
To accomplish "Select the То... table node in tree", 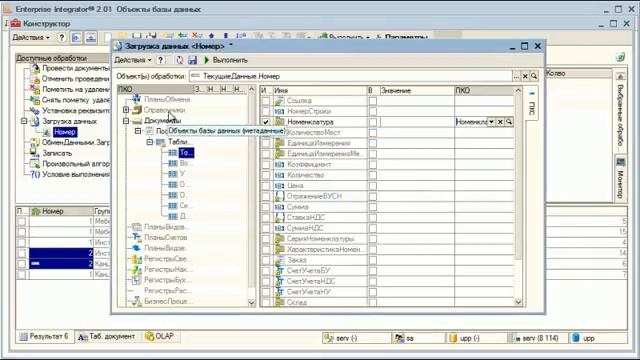I will click(x=186, y=153).
